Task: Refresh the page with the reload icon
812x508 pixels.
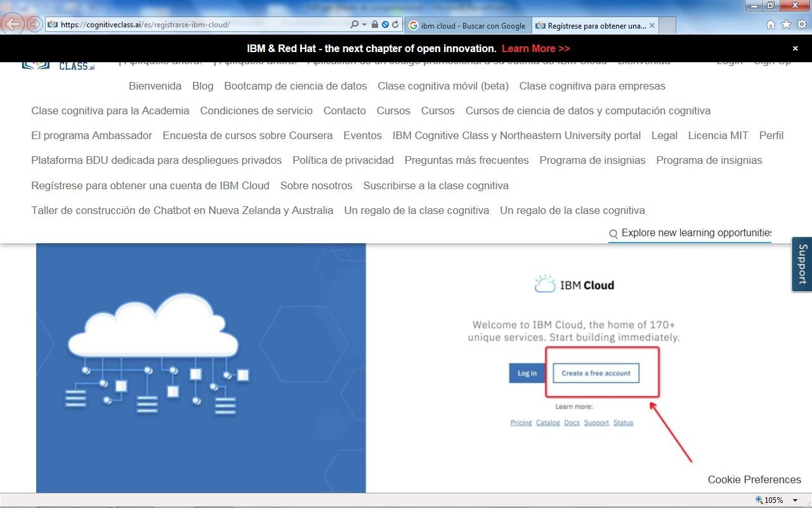Action: coord(395,25)
